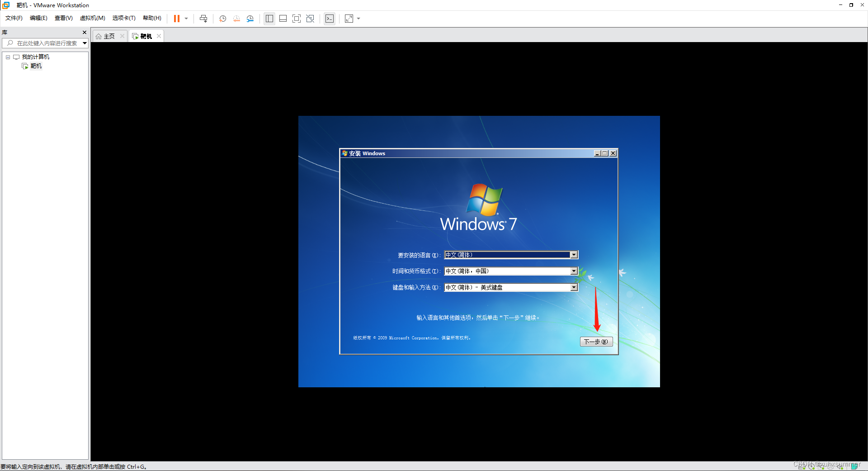Click the status bar Ctrl+G hint text
This screenshot has width=868, height=471.
[73, 467]
